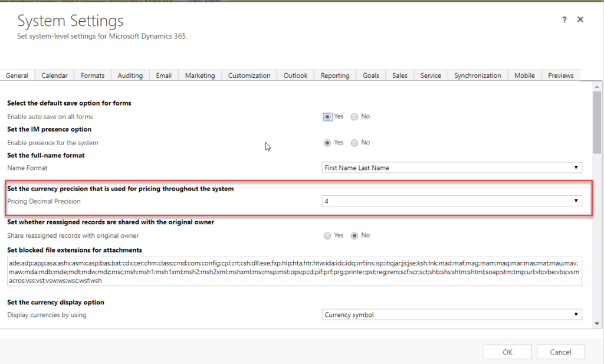Click into the blocked file extensions textbox

coord(294,271)
